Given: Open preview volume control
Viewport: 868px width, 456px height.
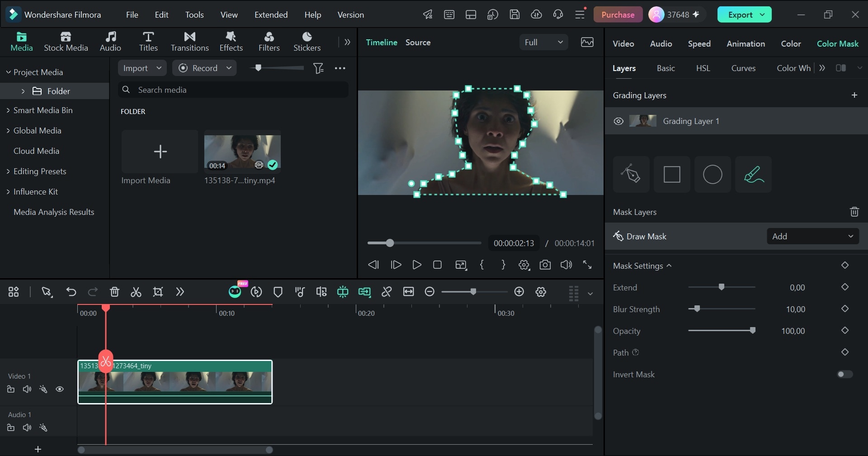Looking at the screenshot, I should click(566, 265).
